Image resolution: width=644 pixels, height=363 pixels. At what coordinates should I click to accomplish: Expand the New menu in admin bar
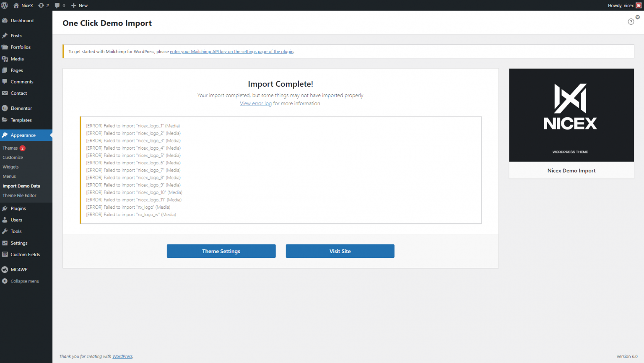click(x=79, y=5)
